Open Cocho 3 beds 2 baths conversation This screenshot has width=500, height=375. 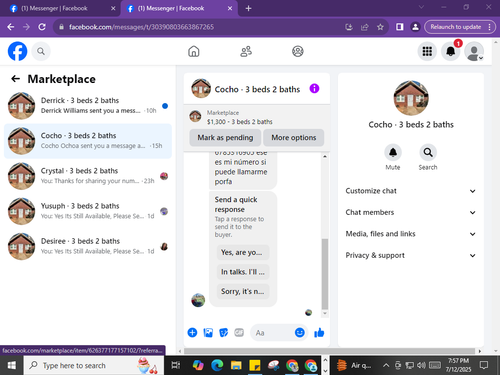pyautogui.click(x=88, y=141)
